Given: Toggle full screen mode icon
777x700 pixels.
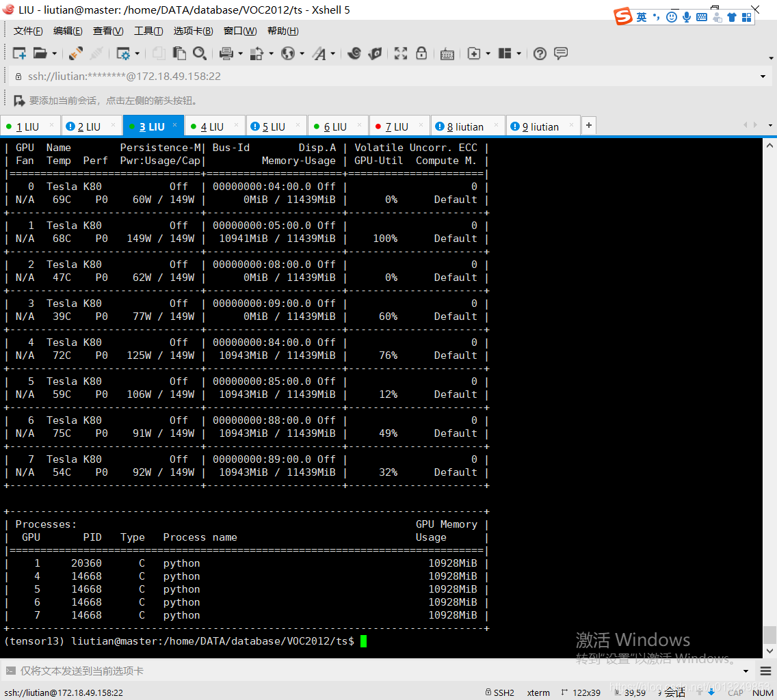Looking at the screenshot, I should click(400, 53).
